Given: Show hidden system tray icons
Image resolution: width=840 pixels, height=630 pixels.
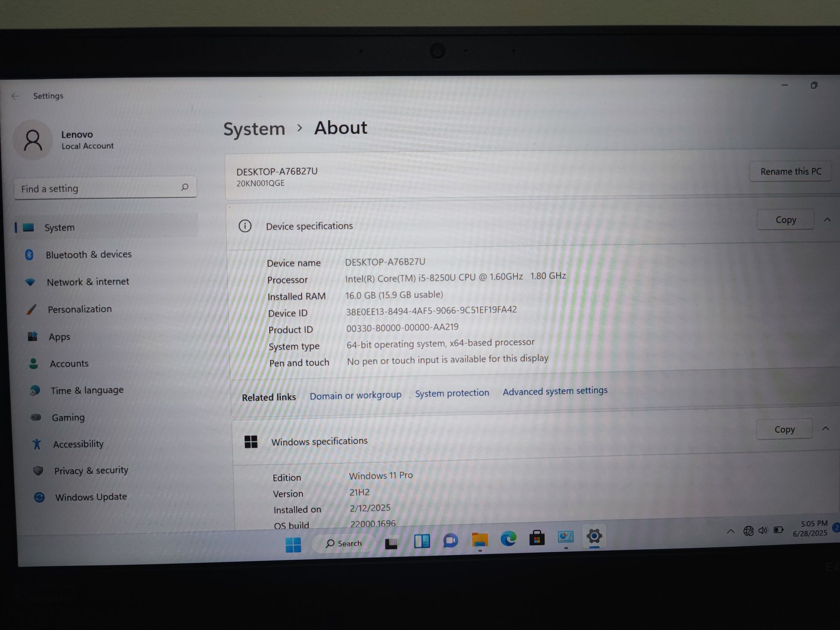Looking at the screenshot, I should 731,531.
